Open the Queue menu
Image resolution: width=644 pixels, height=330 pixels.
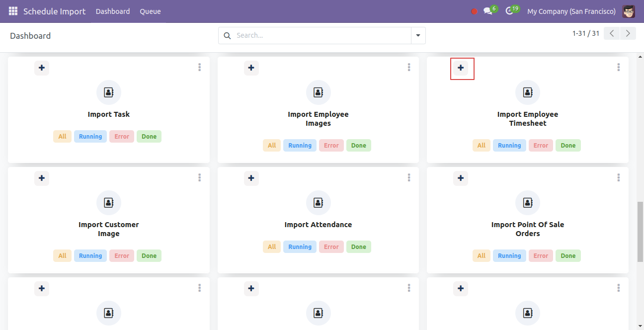click(150, 11)
